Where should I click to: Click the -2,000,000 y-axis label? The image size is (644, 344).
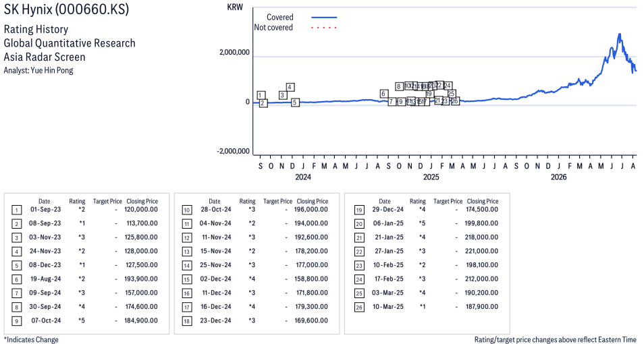point(234,151)
